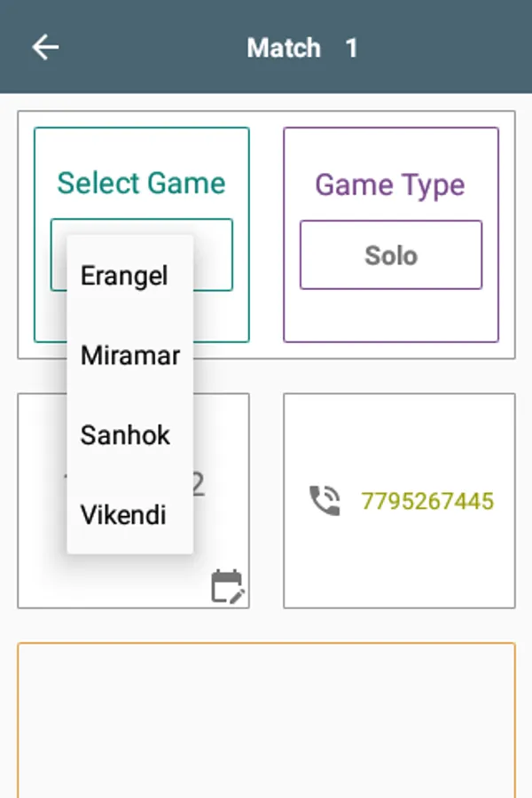Open the calendar edit icon
The width and height of the screenshot is (532, 798).
tap(227, 587)
